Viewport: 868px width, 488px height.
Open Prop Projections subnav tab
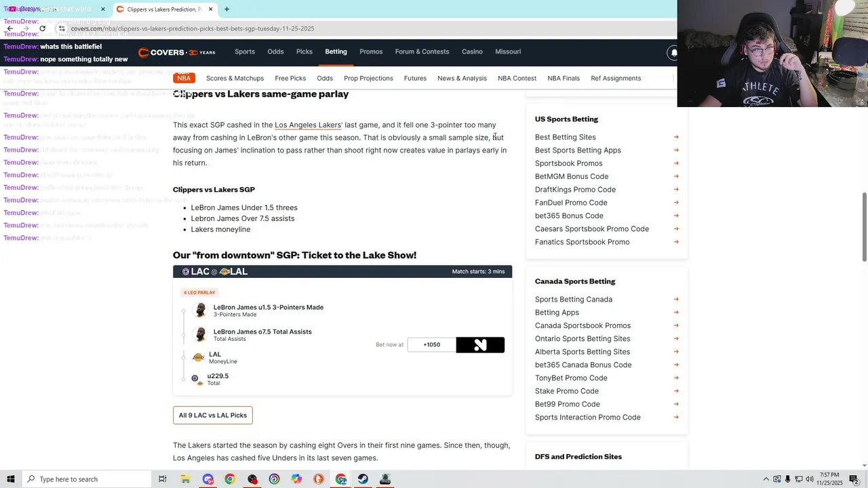point(368,79)
